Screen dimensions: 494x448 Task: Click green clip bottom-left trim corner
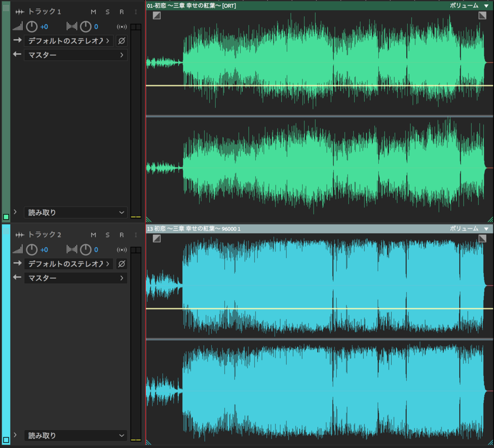149,220
